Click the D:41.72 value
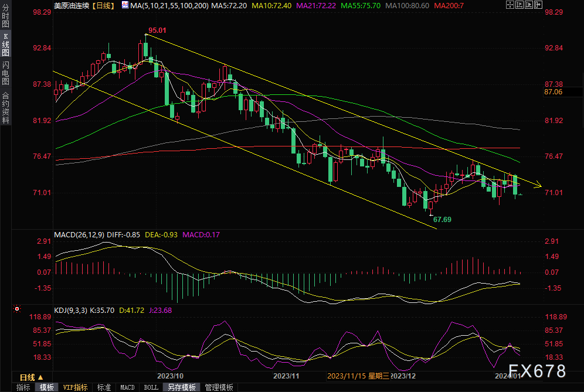This screenshot has width=584, height=392. 131,311
